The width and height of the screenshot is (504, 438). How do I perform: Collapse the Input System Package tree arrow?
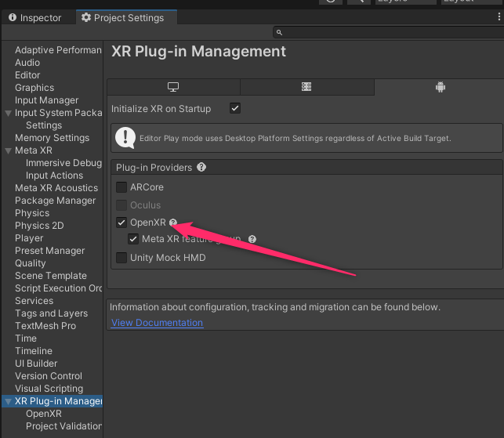pos(9,113)
